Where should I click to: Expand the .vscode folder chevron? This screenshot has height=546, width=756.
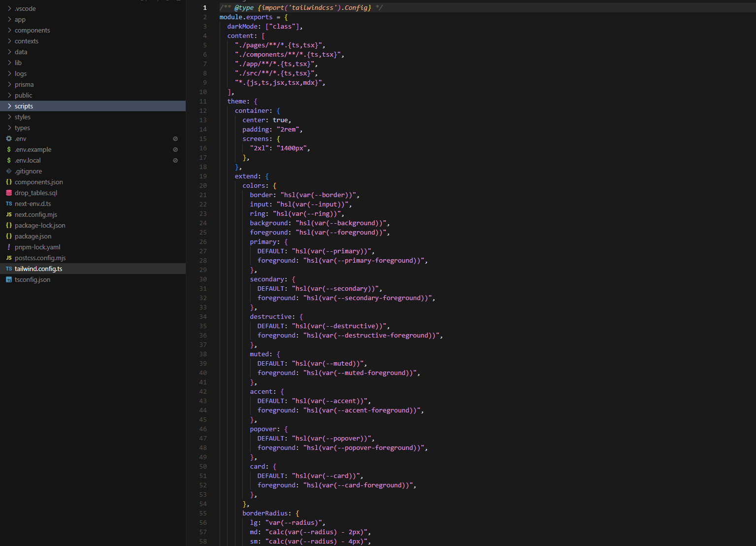click(9, 9)
